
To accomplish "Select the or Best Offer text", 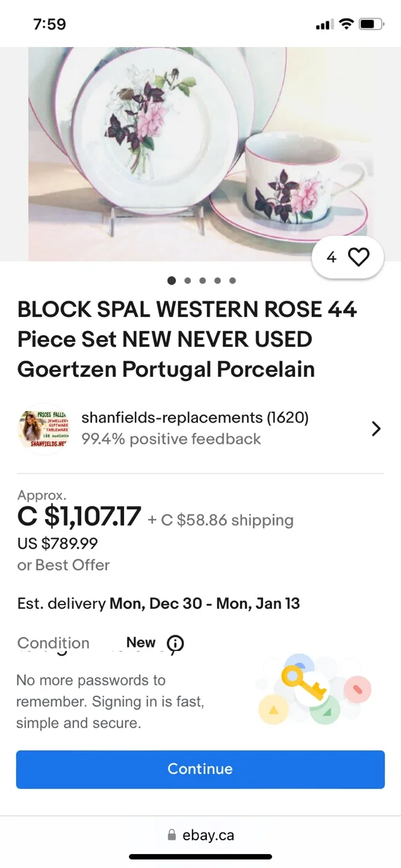I will pyautogui.click(x=63, y=565).
